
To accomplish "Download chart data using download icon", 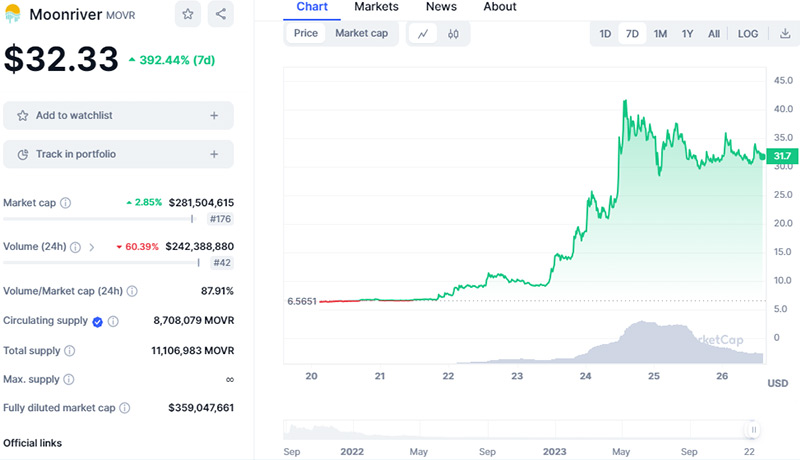I will click(784, 34).
